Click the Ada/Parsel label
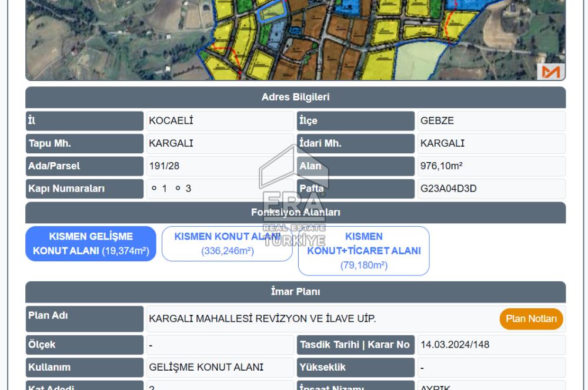Image resolution: width=588 pixels, height=390 pixels. pos(84,166)
